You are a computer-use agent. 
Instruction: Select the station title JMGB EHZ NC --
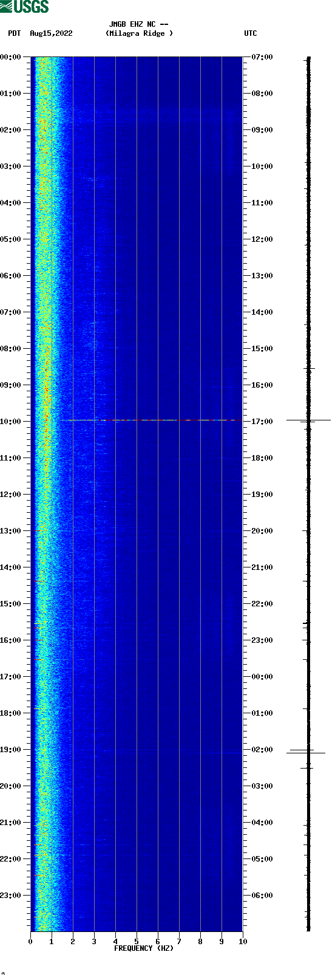(139, 24)
